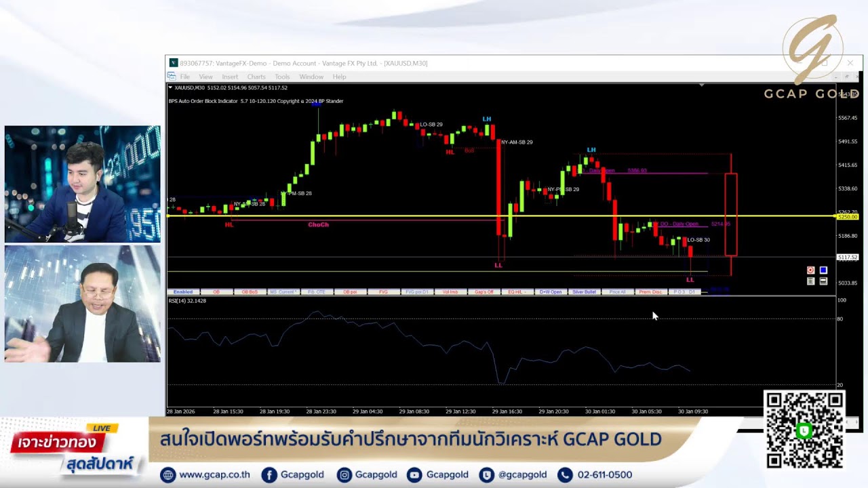This screenshot has height=488, width=868.
Task: Open the Charts menu
Action: tap(256, 77)
